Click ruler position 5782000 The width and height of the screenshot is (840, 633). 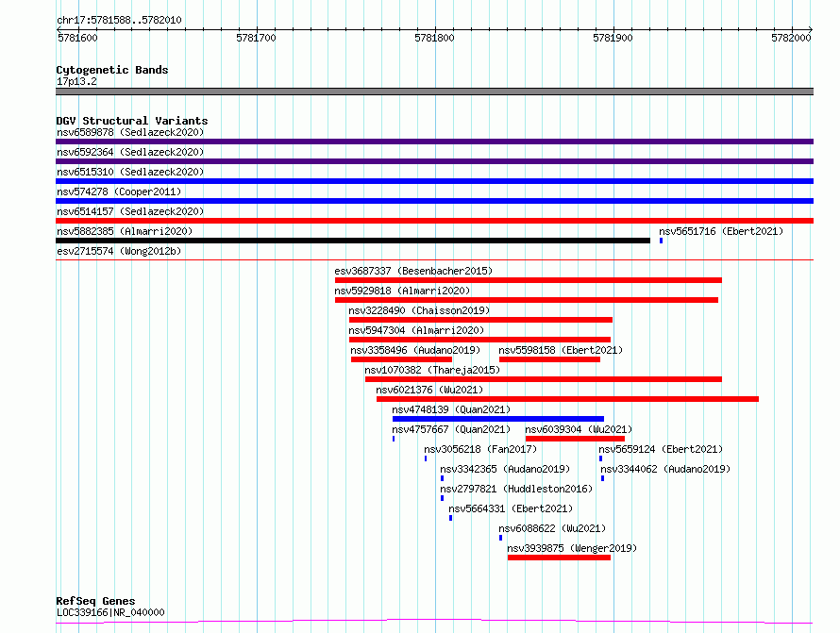791,38
